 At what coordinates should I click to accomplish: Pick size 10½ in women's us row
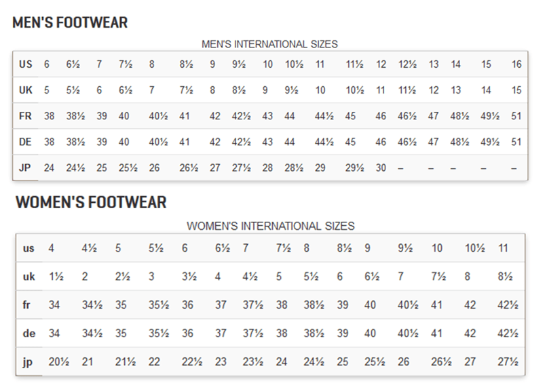(474, 248)
